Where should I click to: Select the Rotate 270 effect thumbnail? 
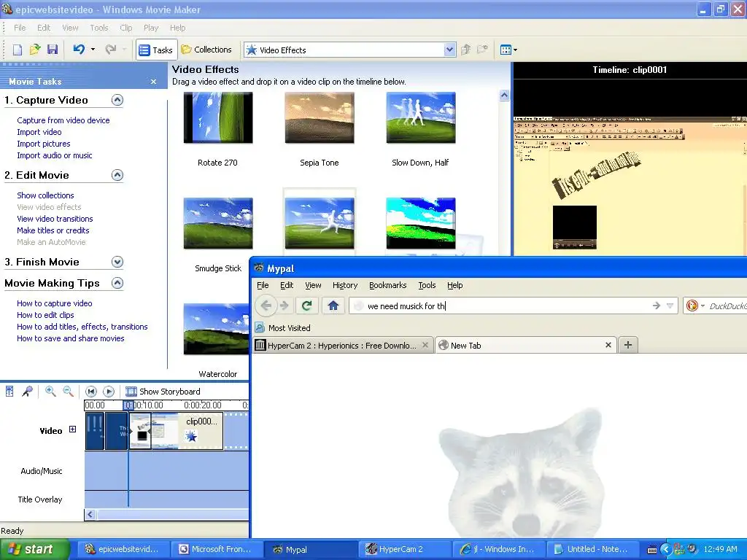218,117
